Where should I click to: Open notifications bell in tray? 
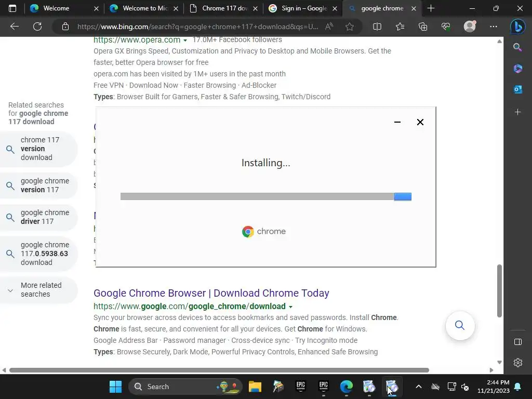click(518, 387)
